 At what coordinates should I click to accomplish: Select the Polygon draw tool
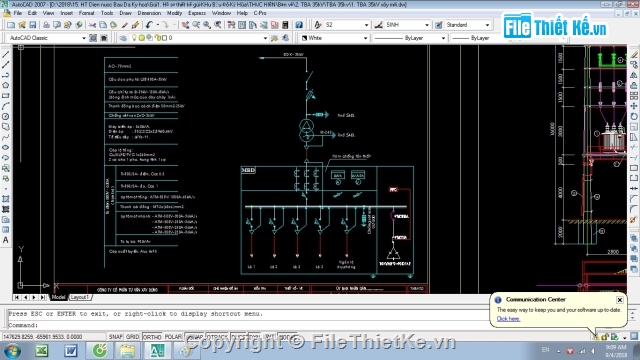point(6,85)
